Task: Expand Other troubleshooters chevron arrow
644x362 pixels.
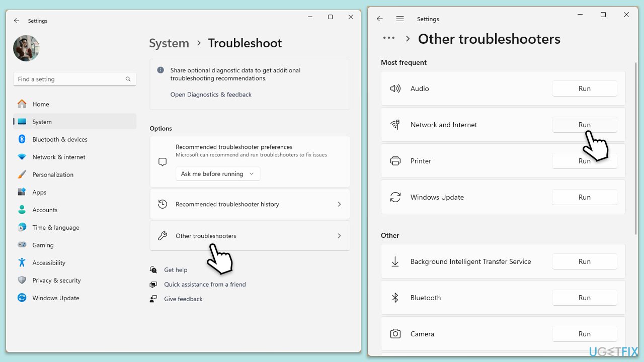Action: pos(339,236)
